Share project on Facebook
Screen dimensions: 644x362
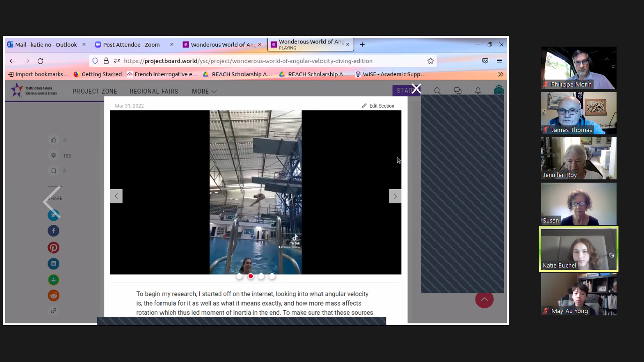53,231
